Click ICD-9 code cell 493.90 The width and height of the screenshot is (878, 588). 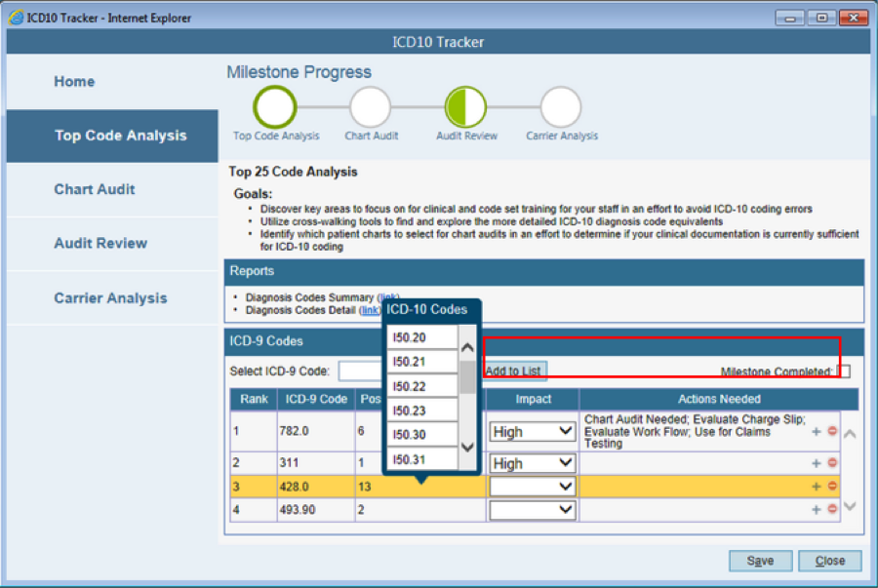coord(316,510)
